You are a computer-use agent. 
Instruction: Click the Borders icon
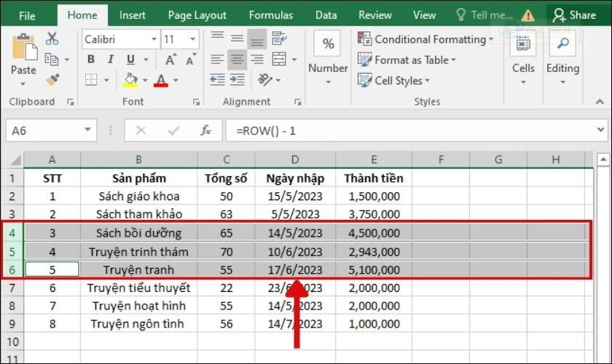pos(91,79)
